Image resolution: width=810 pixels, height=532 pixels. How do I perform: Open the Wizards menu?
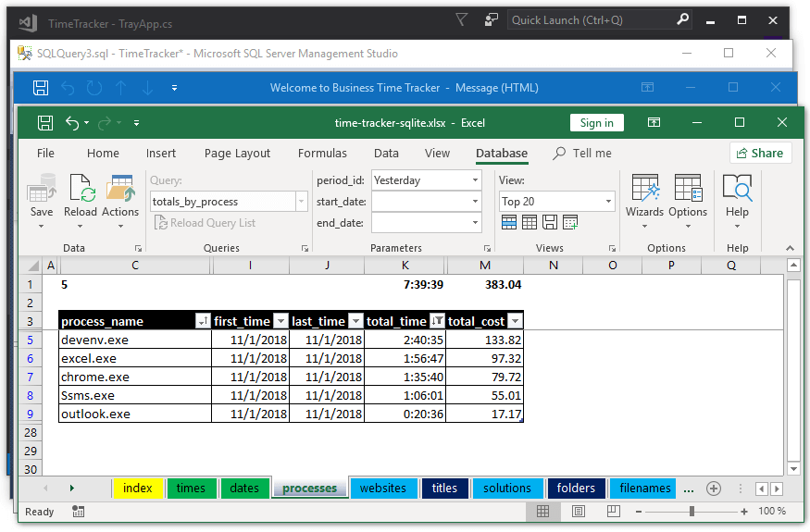pyautogui.click(x=644, y=202)
